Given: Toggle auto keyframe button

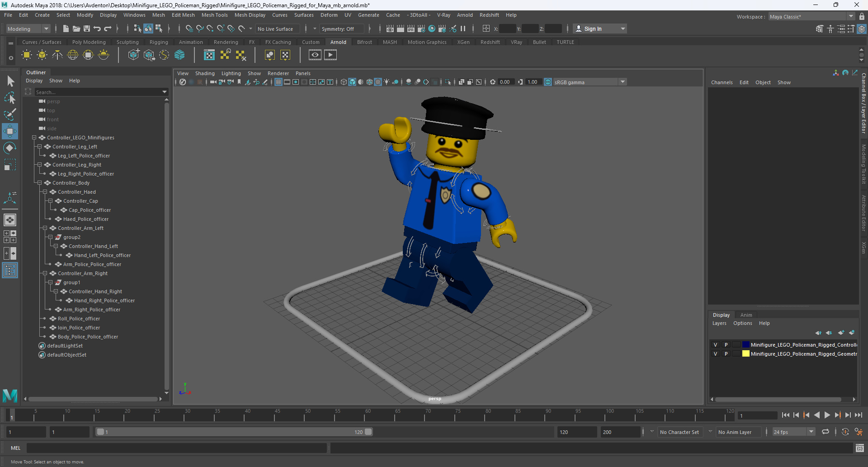Looking at the screenshot, I should pos(845,432).
